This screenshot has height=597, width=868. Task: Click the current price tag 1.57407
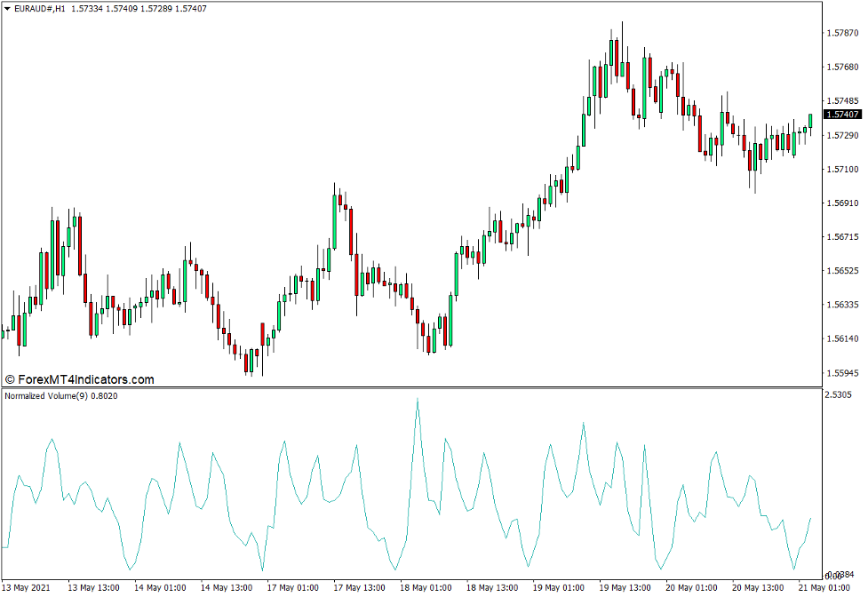841,115
